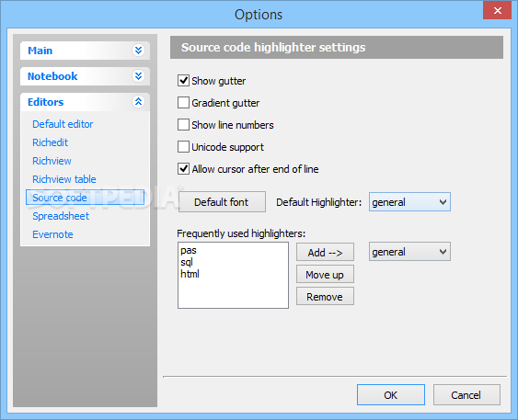Open Evernote editor settings

(x=52, y=234)
